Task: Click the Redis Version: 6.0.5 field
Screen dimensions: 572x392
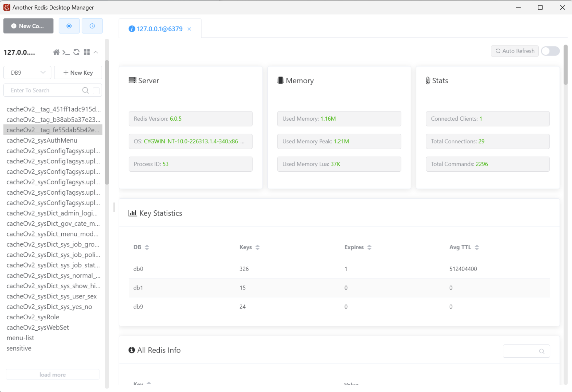Action: (191, 119)
